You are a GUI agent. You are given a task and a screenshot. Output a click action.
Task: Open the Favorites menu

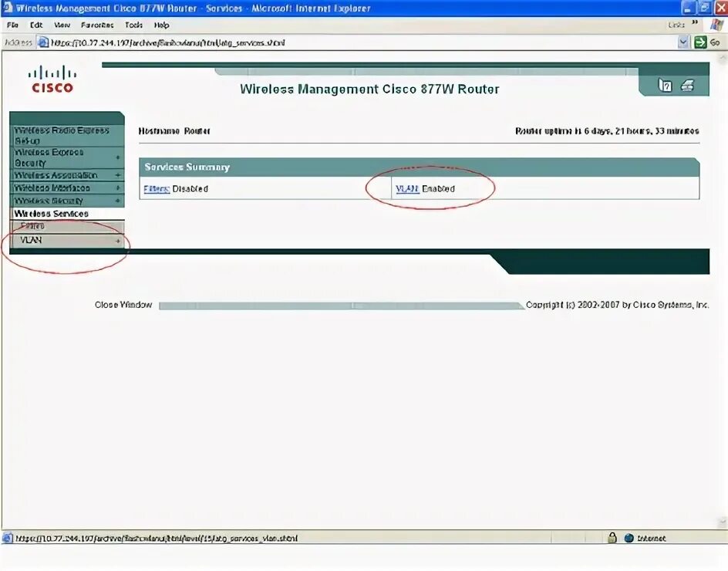click(97, 25)
